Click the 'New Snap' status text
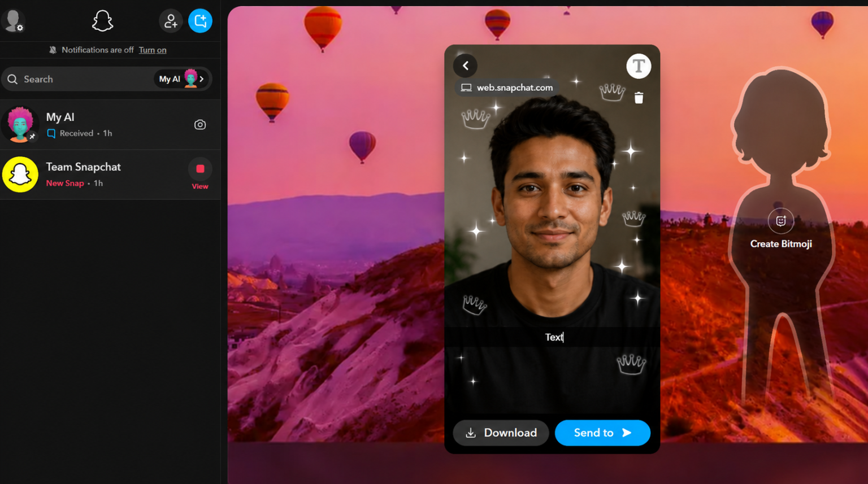The image size is (868, 484). [65, 183]
